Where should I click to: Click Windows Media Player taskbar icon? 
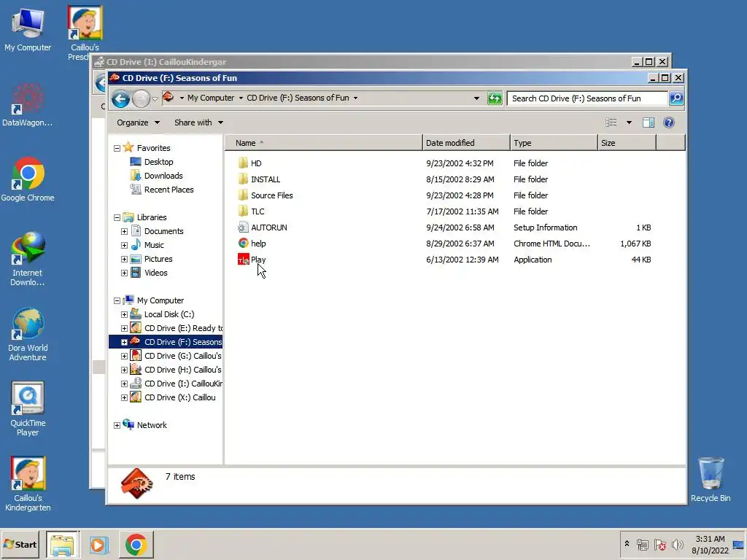point(98,544)
